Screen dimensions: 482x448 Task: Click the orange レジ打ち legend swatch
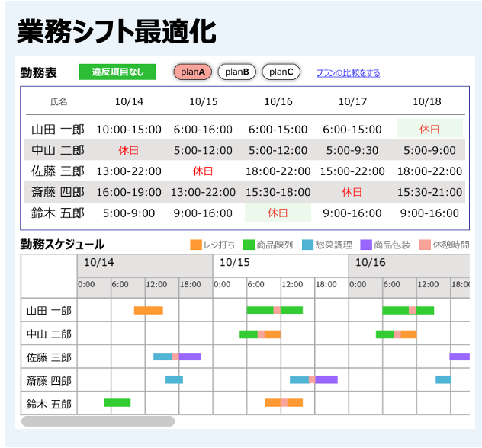196,245
